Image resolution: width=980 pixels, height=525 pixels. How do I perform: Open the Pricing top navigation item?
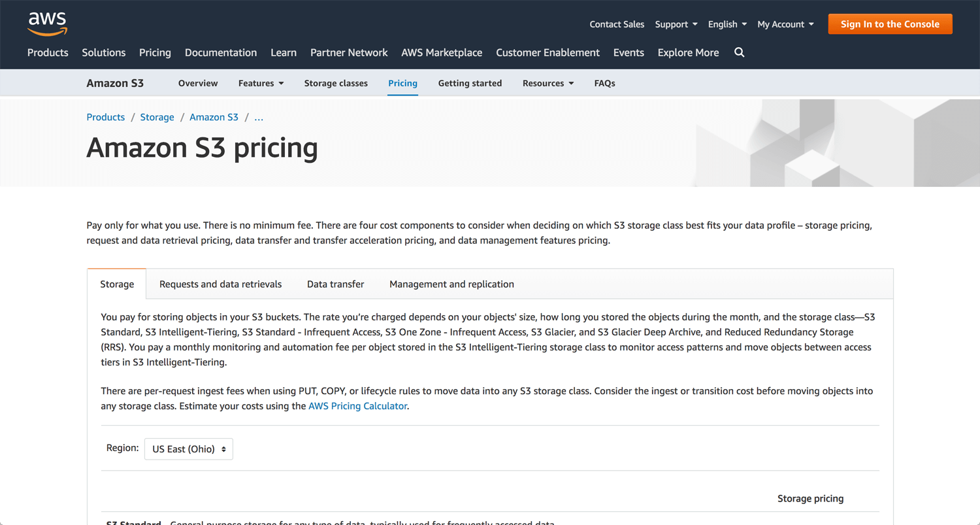tap(155, 52)
